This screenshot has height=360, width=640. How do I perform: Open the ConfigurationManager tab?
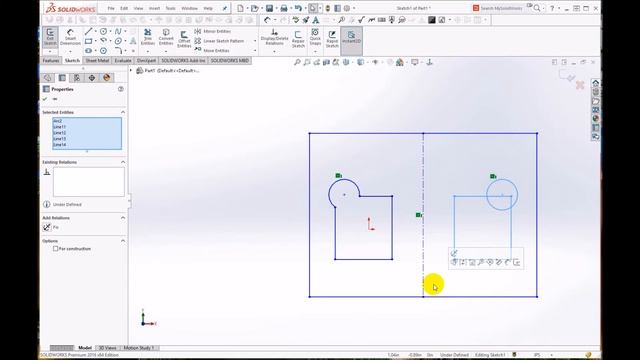pyautogui.click(x=77, y=78)
